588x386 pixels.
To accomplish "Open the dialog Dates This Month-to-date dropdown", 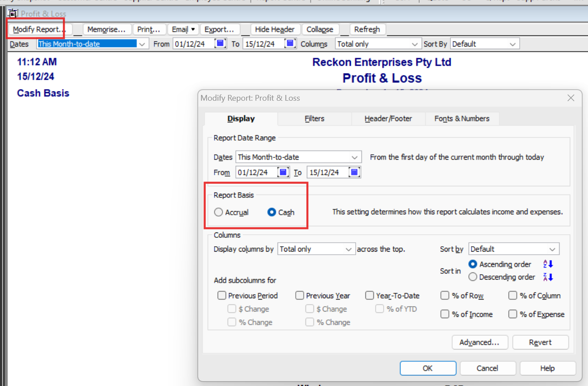I will point(355,157).
